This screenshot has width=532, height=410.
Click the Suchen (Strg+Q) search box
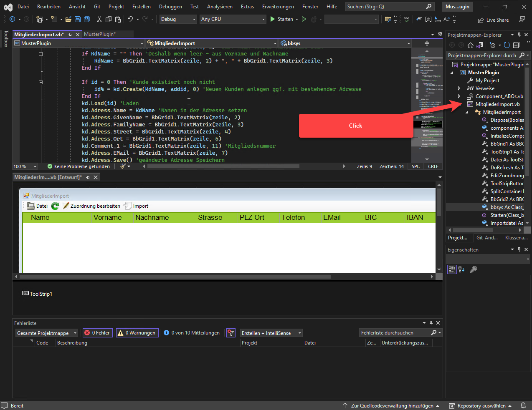390,7
